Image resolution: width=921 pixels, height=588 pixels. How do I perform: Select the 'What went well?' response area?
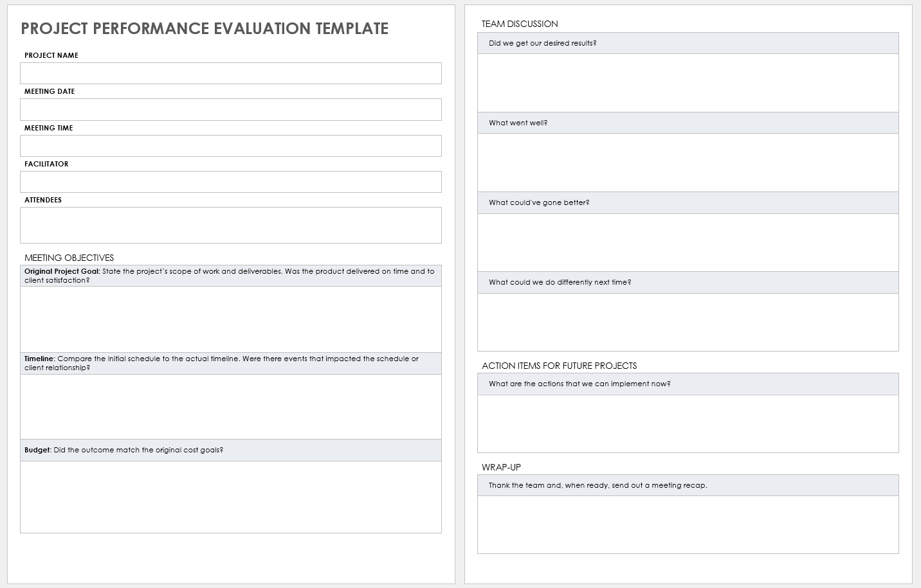click(687, 162)
